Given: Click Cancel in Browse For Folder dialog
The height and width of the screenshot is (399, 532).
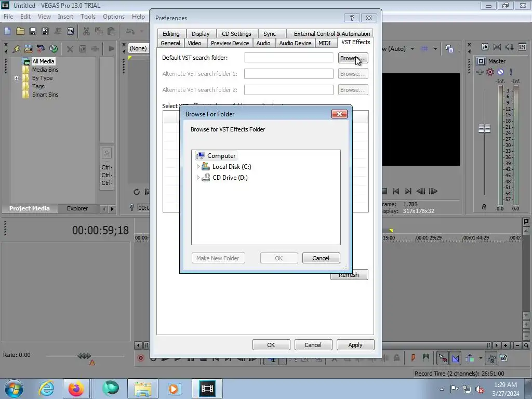Looking at the screenshot, I should 321,258.
